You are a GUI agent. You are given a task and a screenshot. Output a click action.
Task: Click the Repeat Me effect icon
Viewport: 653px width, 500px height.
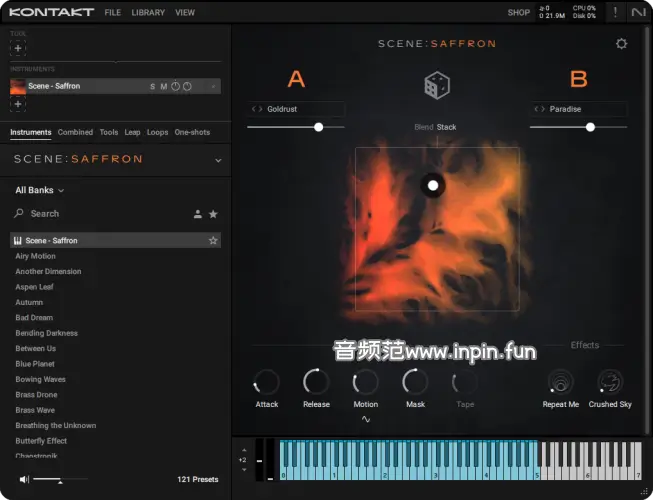[561, 381]
